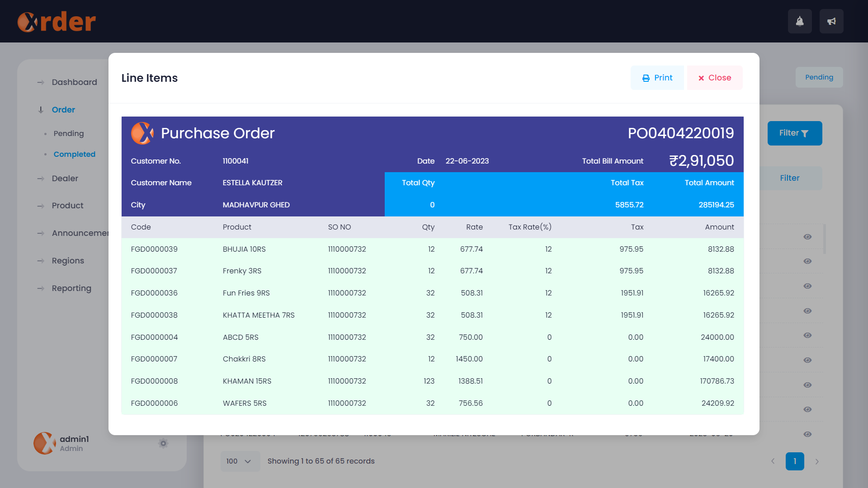Screen dimensions: 868x488
Task: Click the admin settings gear icon
Action: [x=163, y=443]
